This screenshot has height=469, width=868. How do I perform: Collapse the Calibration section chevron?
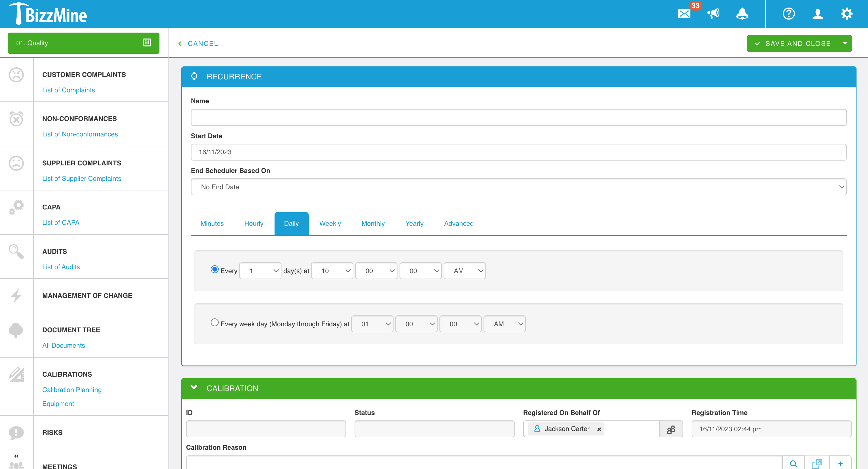tap(194, 388)
